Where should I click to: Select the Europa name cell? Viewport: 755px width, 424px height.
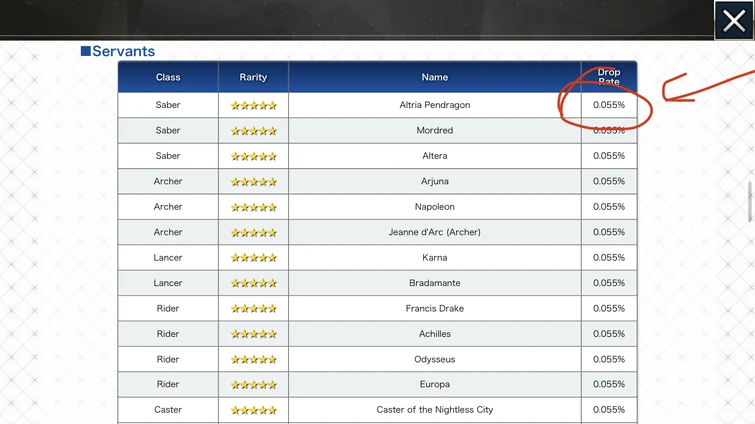[435, 385]
